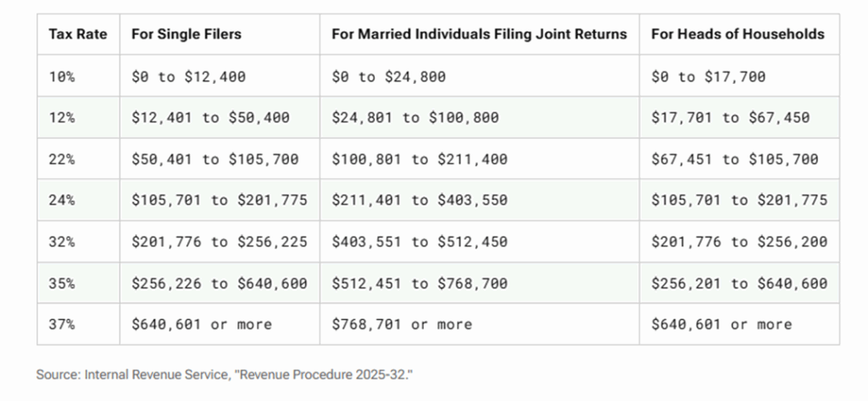Select the "$50,401 to $105,700" cell

pos(215,159)
